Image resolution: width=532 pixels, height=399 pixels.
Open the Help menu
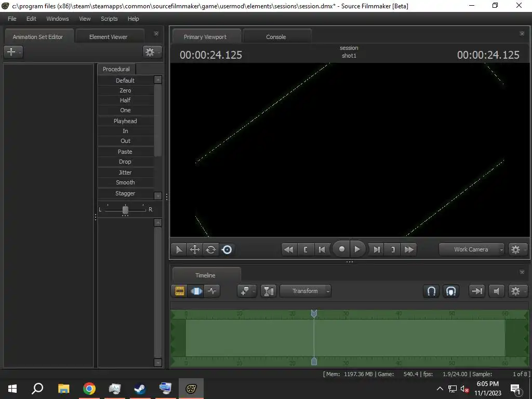coord(134,19)
